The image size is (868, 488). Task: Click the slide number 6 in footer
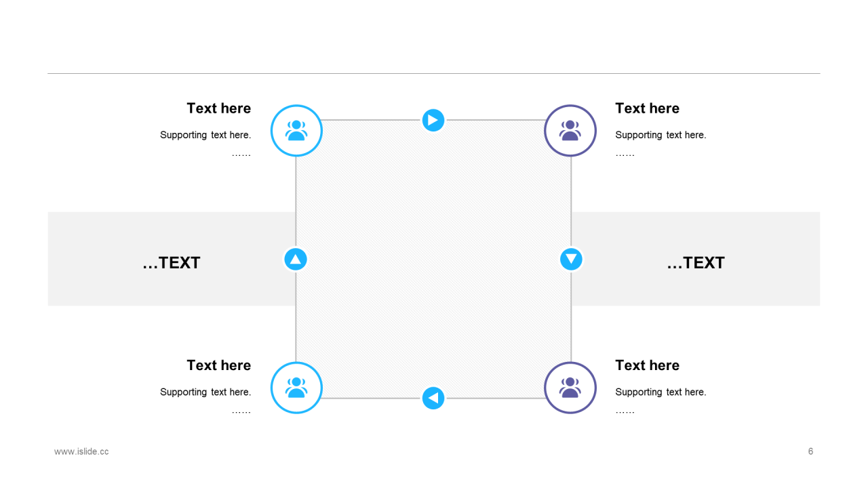[810, 451]
